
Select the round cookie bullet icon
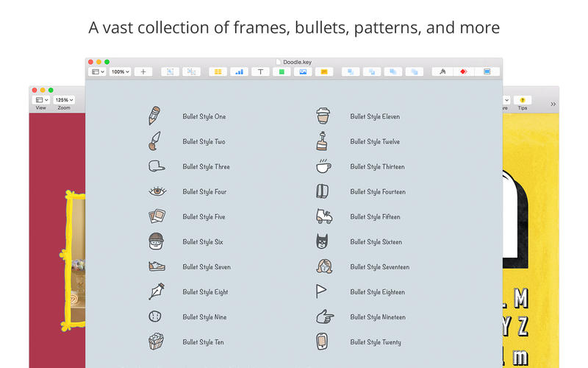(155, 316)
